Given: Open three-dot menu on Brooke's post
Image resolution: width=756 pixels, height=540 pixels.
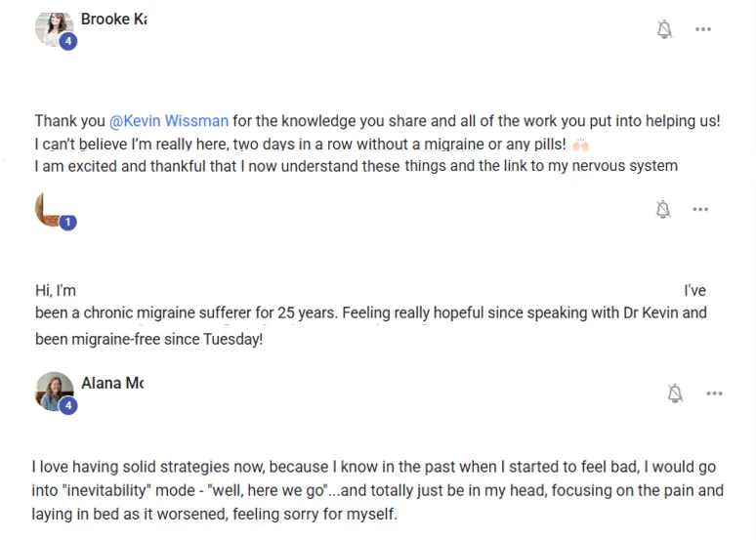Looking at the screenshot, I should pos(703,29).
